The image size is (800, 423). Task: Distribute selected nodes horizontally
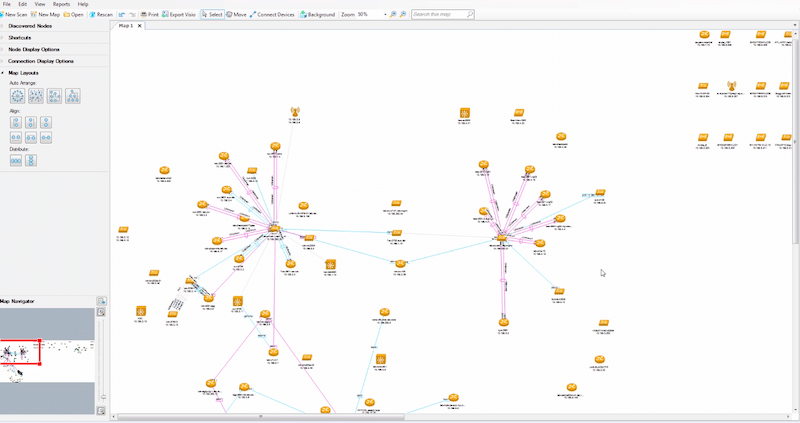[16, 160]
